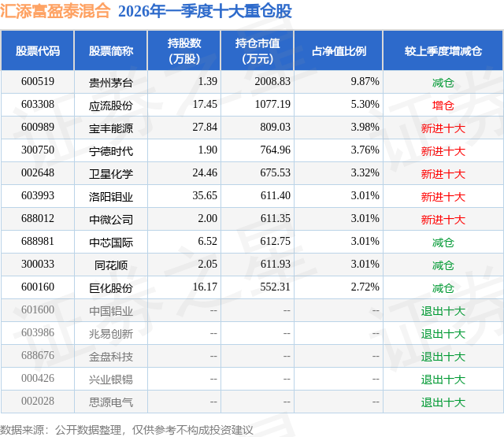Click 新进十大 label for 卫星化学

click(443, 174)
